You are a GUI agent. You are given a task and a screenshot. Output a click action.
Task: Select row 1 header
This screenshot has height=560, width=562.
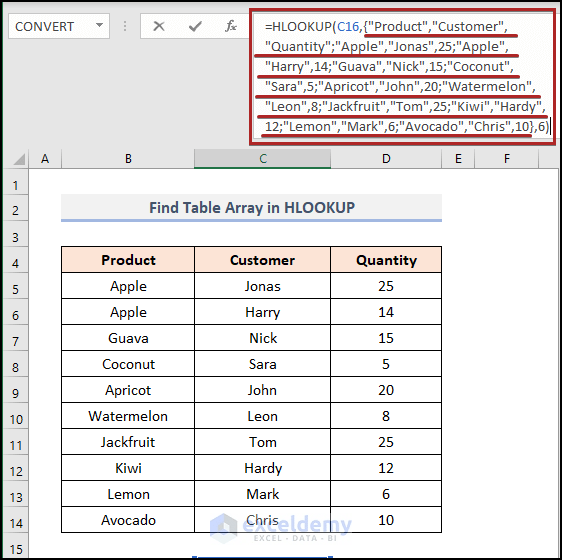point(16,182)
